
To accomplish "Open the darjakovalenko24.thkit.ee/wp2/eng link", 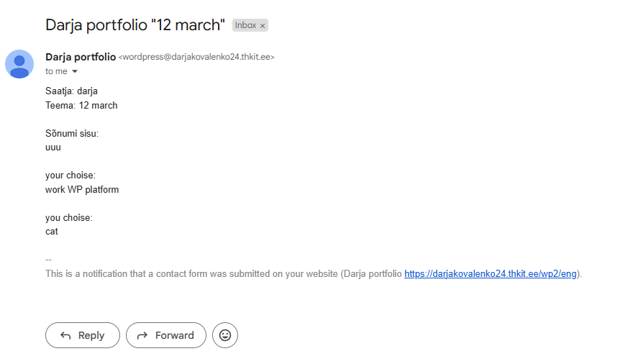I will (x=491, y=274).
